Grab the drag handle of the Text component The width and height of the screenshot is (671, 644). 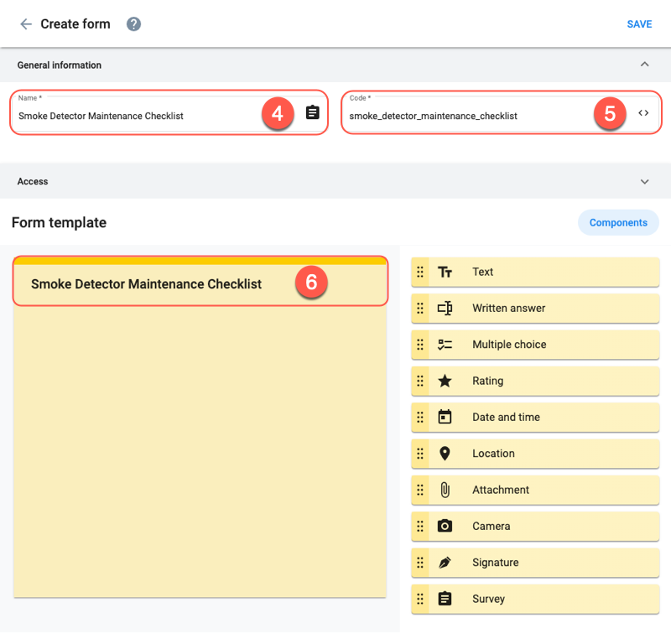pyautogui.click(x=420, y=273)
